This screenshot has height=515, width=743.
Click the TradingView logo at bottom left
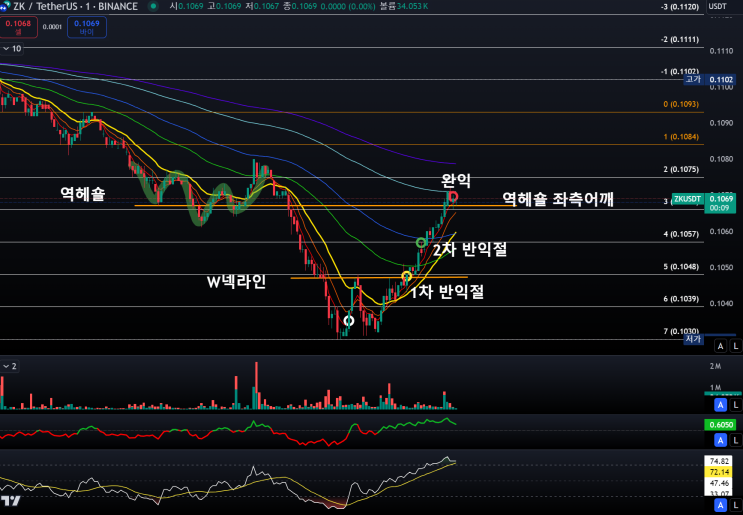click(x=10, y=501)
